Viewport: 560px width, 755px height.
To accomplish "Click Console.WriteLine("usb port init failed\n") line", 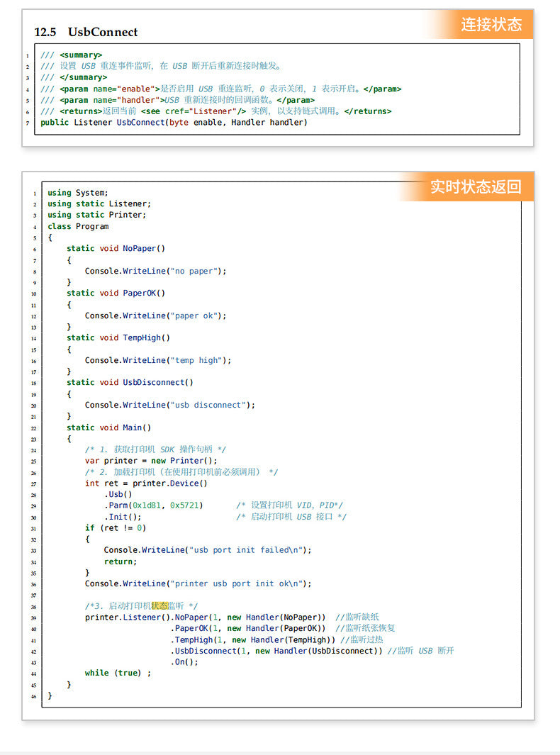I will point(208,550).
